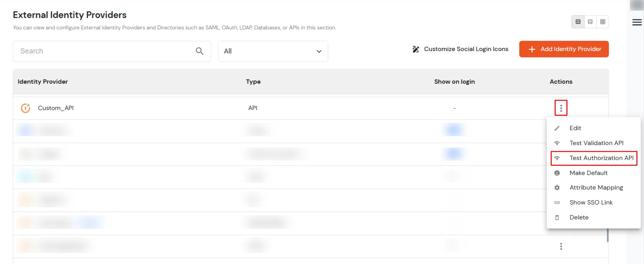Switch to the list view icon
The image size is (644, 264).
pyautogui.click(x=590, y=22)
